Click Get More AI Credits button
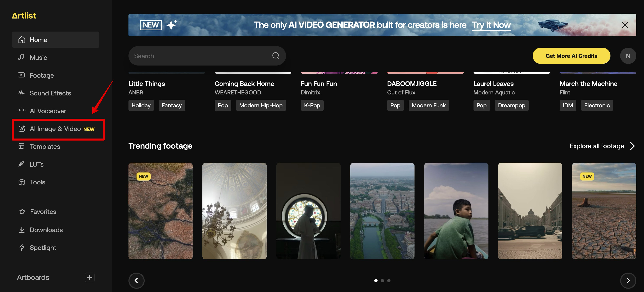644x292 pixels. click(x=571, y=56)
